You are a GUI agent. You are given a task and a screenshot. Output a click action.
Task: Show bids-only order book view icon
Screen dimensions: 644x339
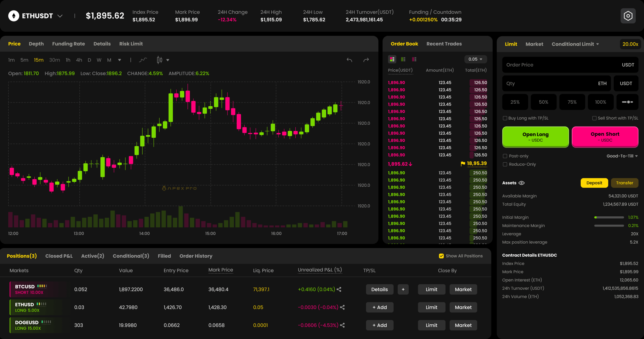403,59
